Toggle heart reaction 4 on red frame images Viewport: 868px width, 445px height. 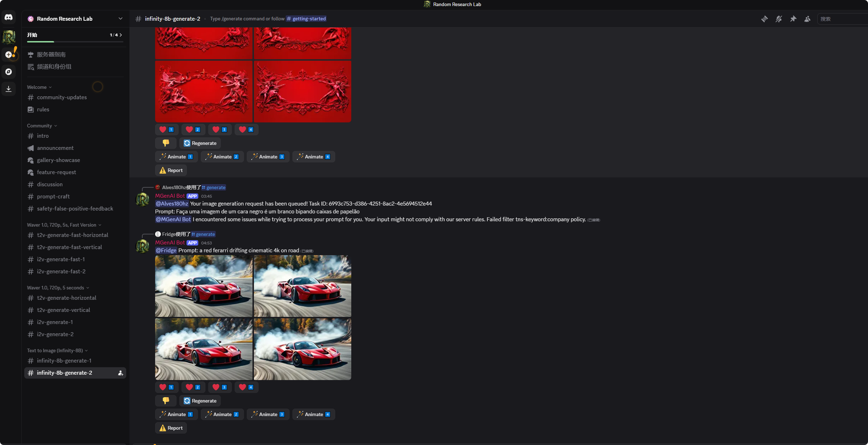click(246, 130)
